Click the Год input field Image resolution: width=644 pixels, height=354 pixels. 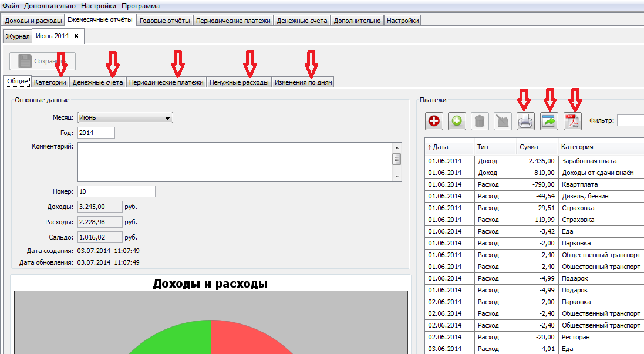[96, 133]
